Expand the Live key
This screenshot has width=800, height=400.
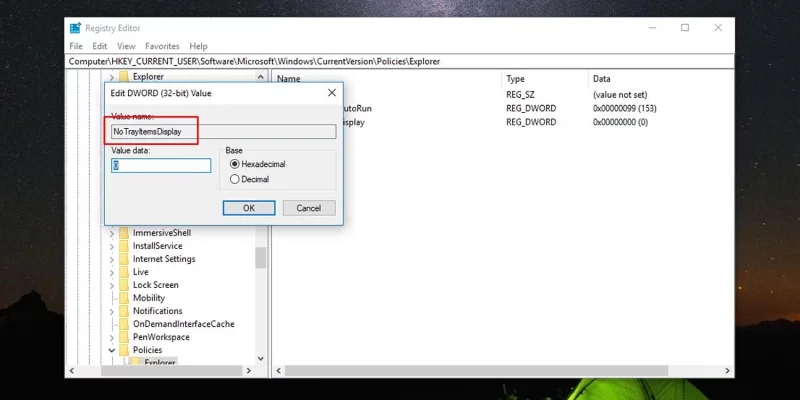pos(112,272)
